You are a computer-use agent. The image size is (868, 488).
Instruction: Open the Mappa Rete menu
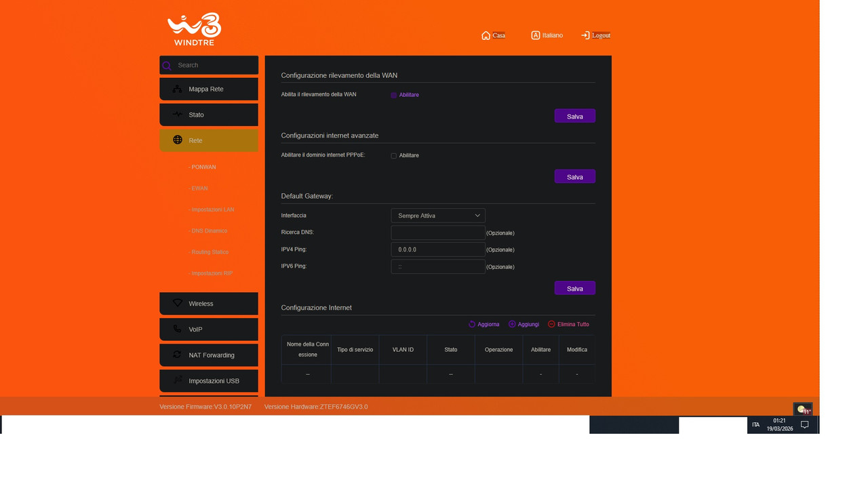[209, 89]
